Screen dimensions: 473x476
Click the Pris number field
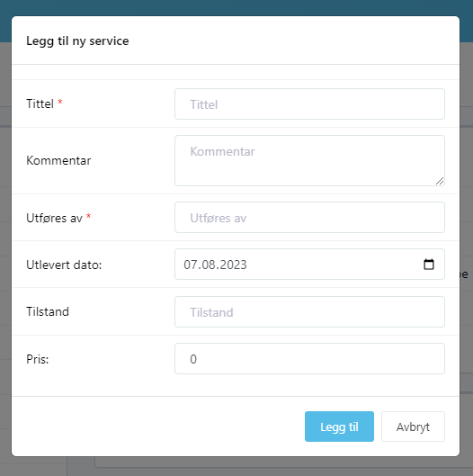pos(309,358)
